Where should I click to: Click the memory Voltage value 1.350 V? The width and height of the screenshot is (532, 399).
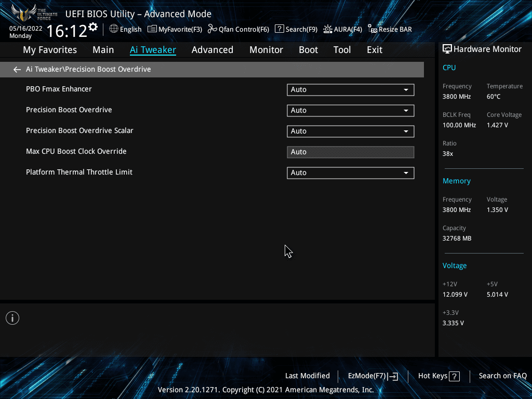coord(497,210)
